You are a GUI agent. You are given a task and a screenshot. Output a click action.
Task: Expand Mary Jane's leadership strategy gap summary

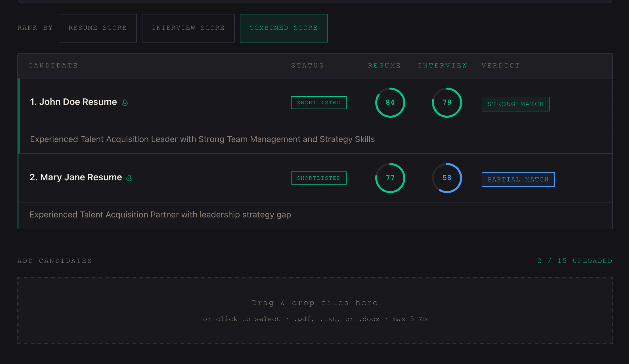pyautogui.click(x=160, y=215)
